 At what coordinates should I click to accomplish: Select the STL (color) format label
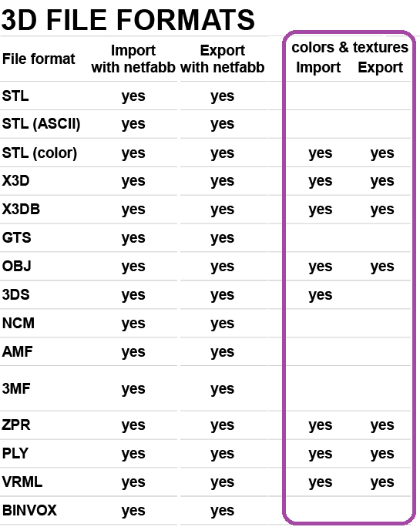(x=39, y=153)
